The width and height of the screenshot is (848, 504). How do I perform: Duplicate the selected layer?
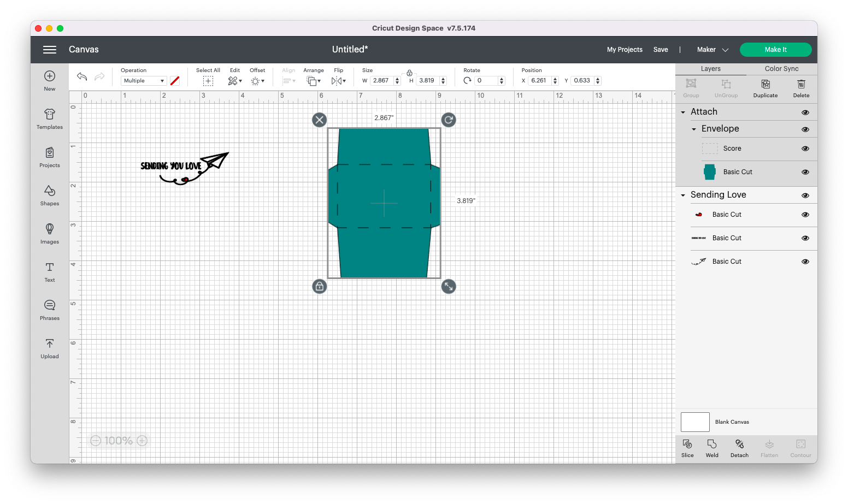coord(765,87)
